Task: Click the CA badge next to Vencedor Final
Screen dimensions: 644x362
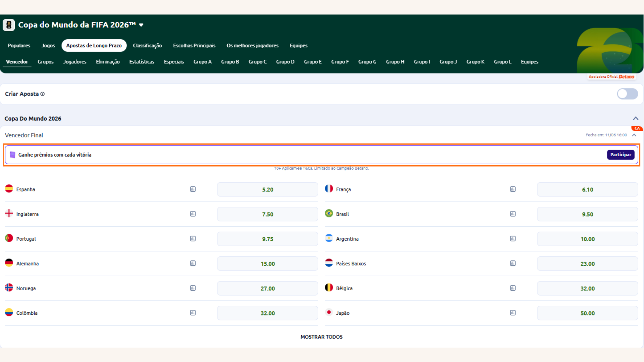Action: (x=637, y=128)
